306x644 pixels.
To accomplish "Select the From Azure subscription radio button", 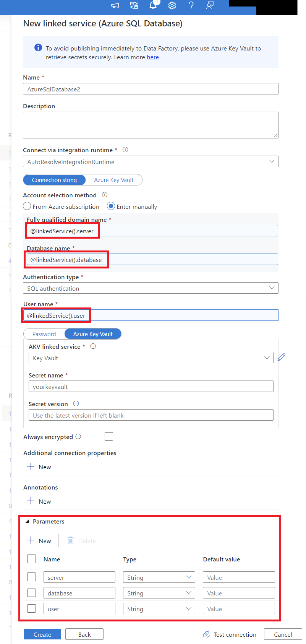I will pyautogui.click(x=27, y=206).
